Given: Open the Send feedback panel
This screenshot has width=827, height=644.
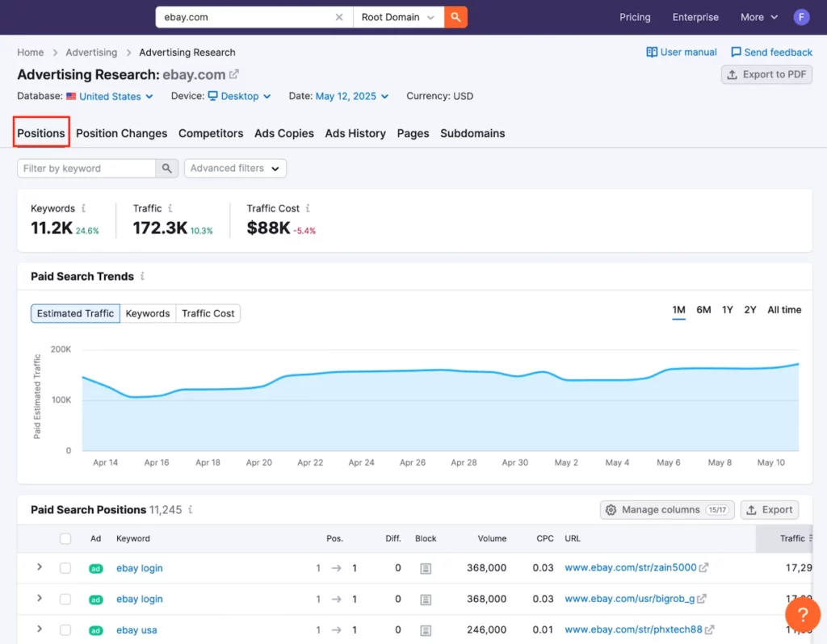Looking at the screenshot, I should [x=771, y=52].
